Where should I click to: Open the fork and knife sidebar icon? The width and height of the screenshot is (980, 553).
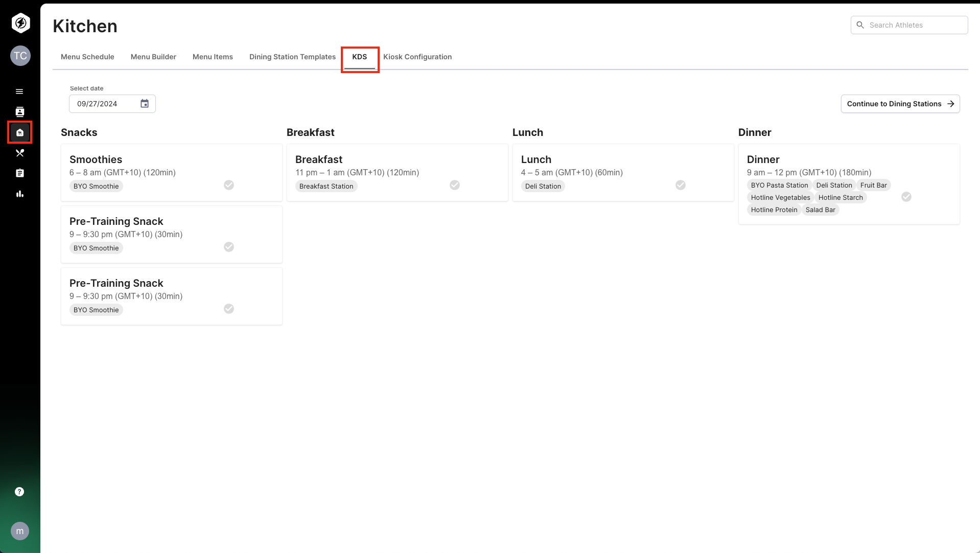click(20, 153)
